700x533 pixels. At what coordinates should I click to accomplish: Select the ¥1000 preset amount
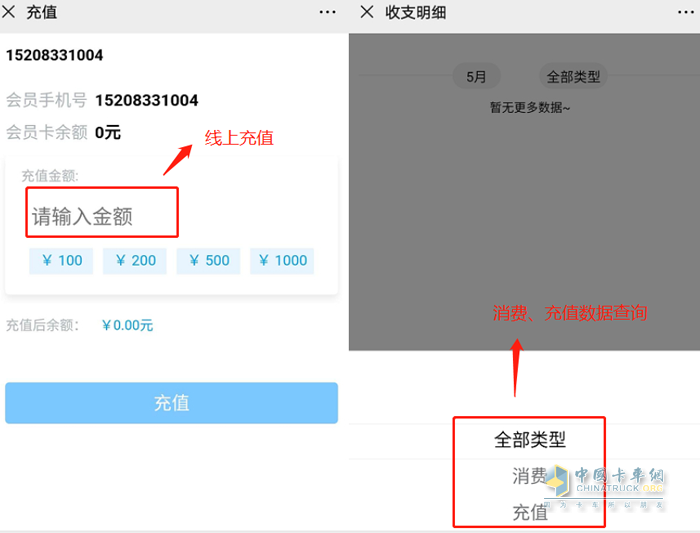[x=281, y=261]
